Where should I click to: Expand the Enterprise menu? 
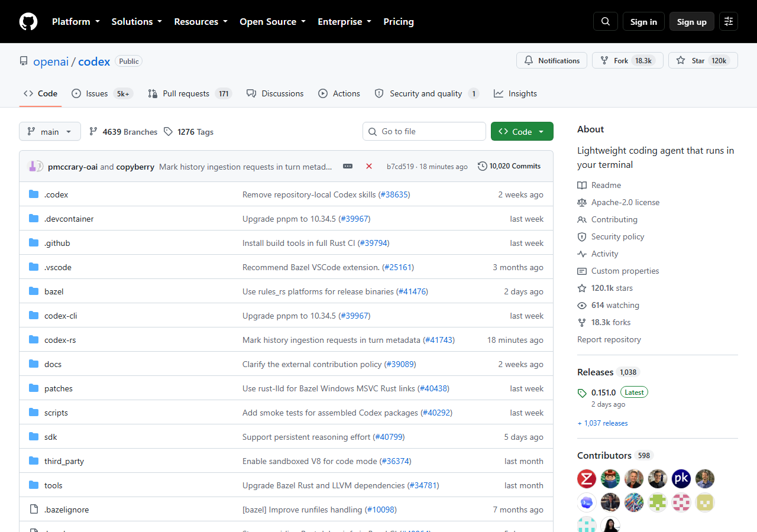pos(345,21)
